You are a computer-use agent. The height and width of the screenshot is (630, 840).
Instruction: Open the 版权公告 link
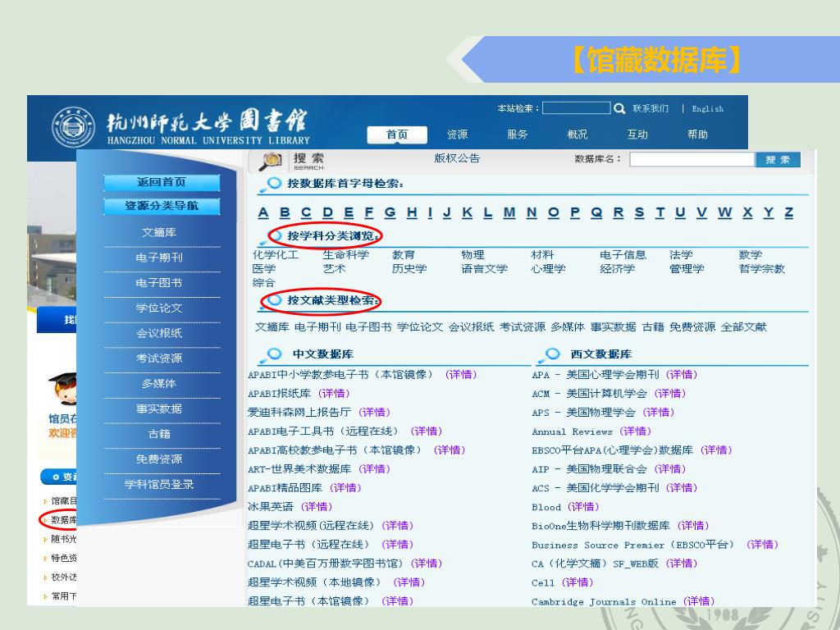click(x=457, y=158)
